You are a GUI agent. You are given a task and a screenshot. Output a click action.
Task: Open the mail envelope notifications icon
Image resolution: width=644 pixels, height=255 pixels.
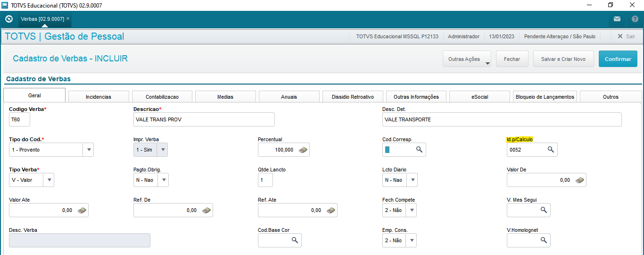click(617, 19)
